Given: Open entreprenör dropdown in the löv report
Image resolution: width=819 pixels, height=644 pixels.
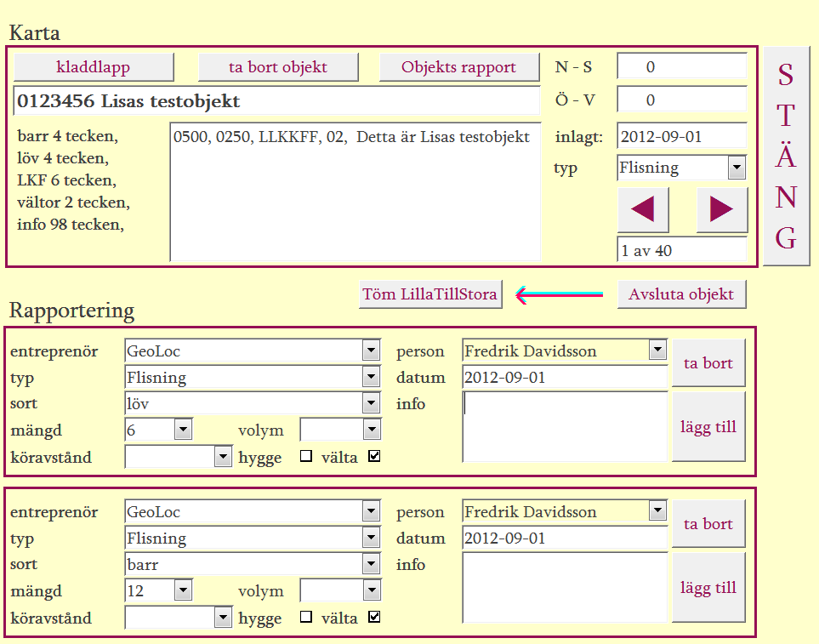Looking at the screenshot, I should click(371, 350).
